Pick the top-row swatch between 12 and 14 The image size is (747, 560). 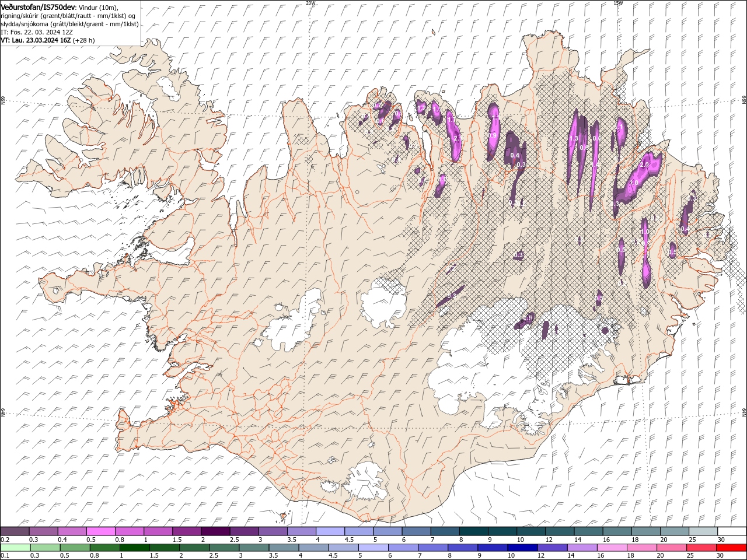coord(560,531)
